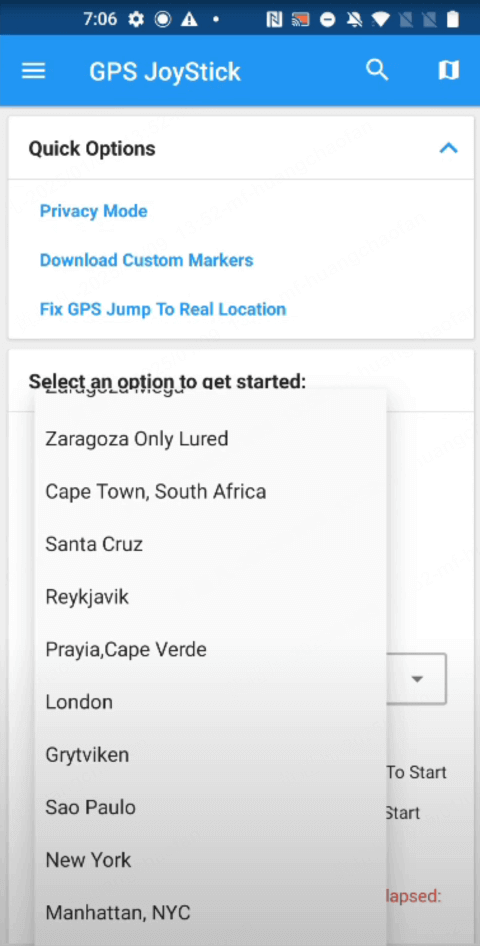Screen dimensions: 480x946
Task: Tap the NFC status bar icon
Action: (x=274, y=20)
